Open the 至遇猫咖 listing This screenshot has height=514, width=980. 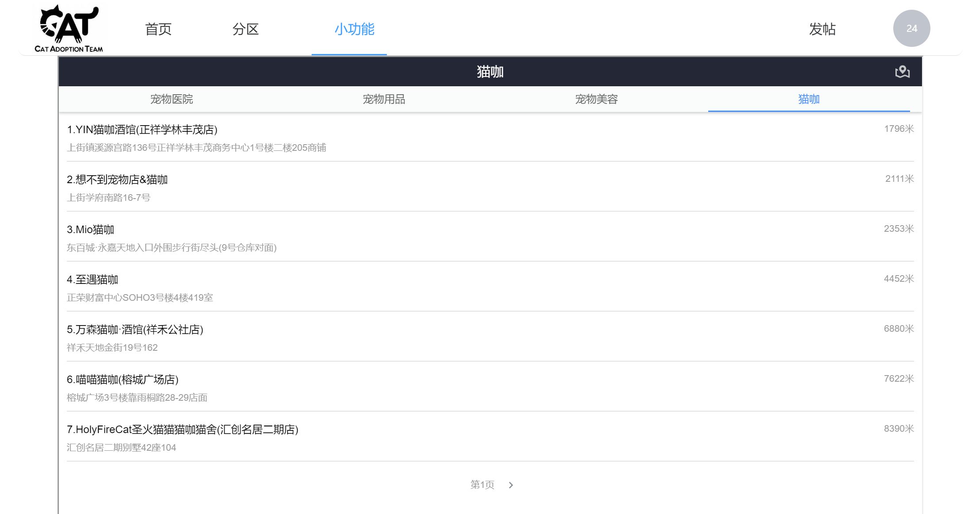(93, 280)
